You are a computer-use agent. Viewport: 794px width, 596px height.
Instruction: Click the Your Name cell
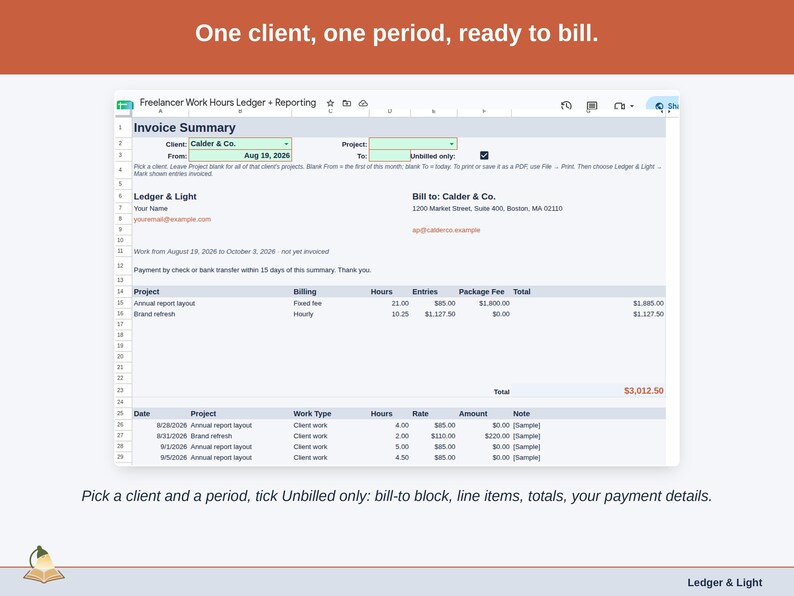click(150, 208)
